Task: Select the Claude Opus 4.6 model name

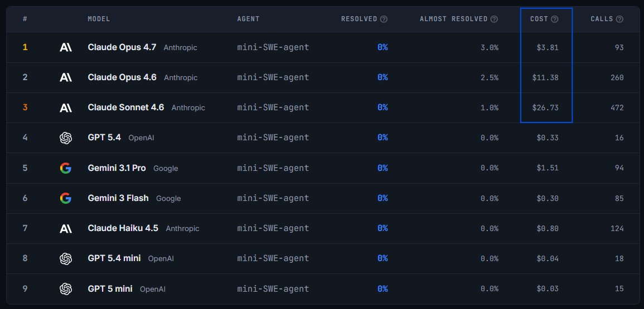Action: [122, 77]
